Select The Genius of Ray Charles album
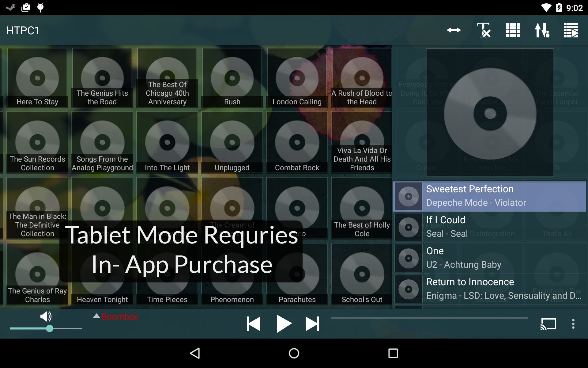Screen dimensions: 588x368 tap(37, 274)
